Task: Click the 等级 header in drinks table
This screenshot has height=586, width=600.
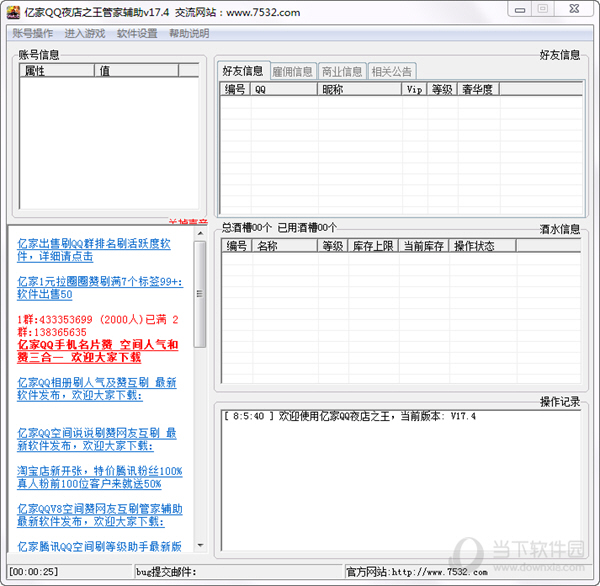Action: (333, 246)
